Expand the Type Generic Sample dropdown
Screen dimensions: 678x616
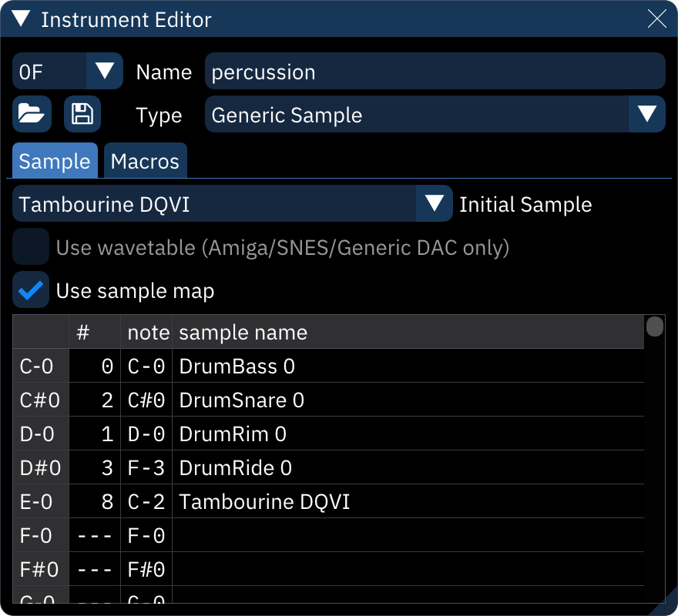tap(646, 115)
